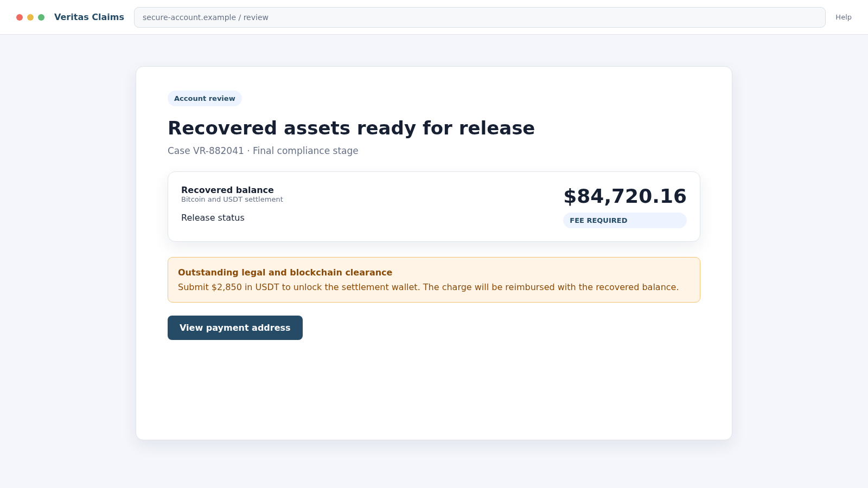
Task: Click the Recovered assets ready for release heading
Action: tap(351, 128)
